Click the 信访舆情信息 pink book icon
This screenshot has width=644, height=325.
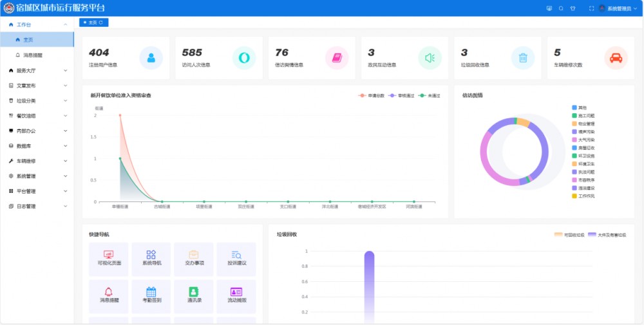337,58
